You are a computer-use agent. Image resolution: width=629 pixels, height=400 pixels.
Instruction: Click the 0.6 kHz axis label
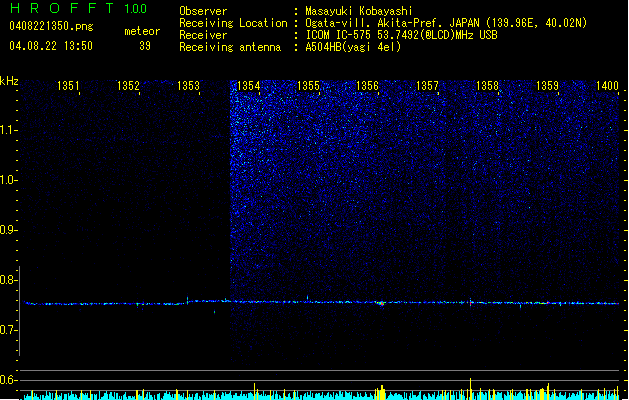click(8, 380)
